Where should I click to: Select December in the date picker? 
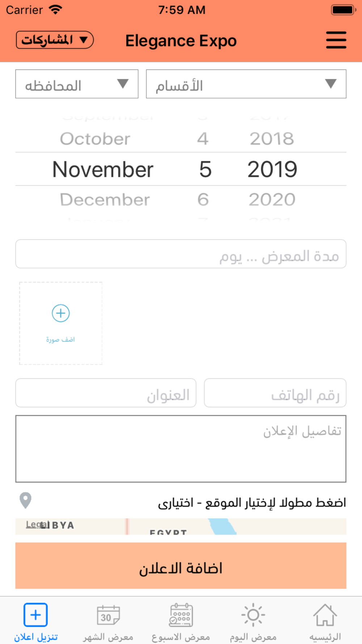[x=105, y=200]
